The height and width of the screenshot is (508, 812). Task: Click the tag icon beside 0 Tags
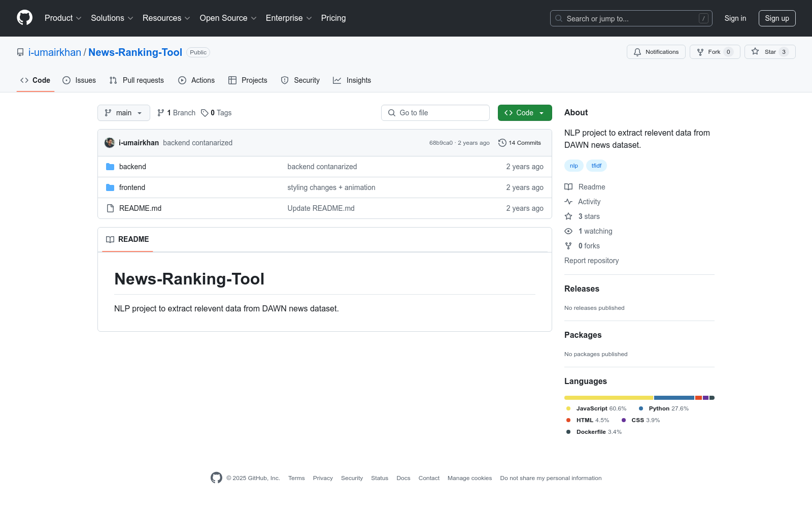click(205, 113)
